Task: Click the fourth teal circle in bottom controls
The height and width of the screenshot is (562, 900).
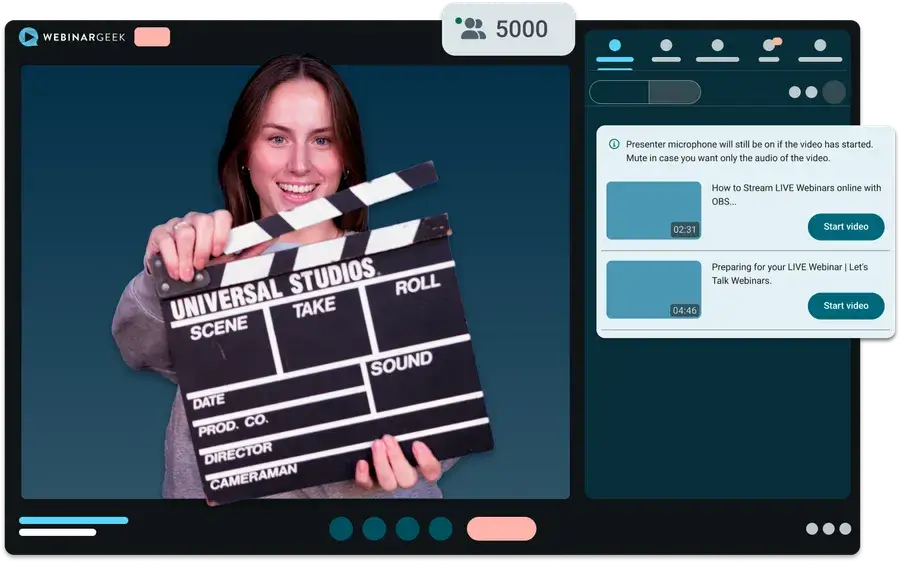Action: point(440,529)
